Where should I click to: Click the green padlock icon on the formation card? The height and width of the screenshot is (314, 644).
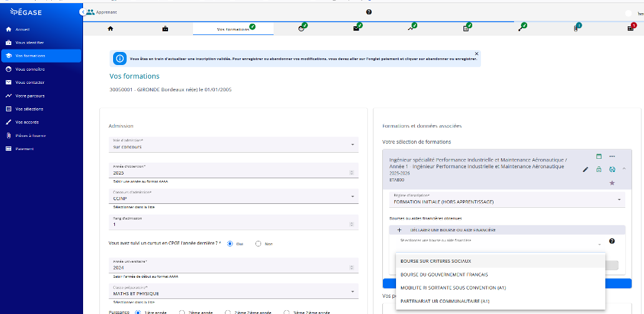599,170
